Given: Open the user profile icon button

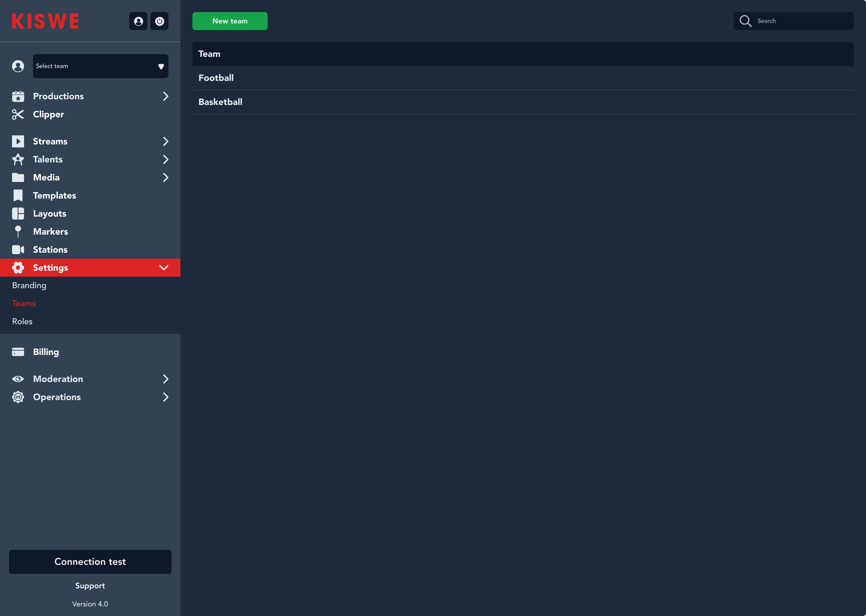Looking at the screenshot, I should point(138,21).
